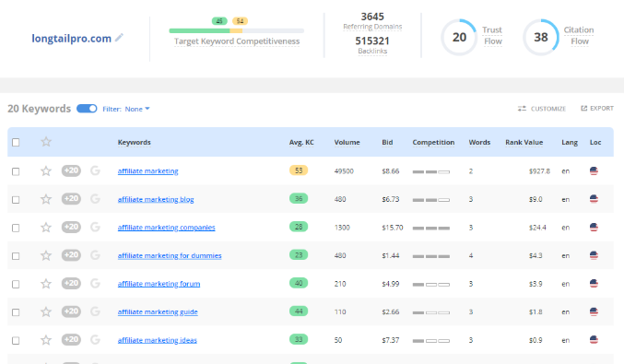
Task: Star the affiliate marketing guide row
Action: tap(46, 311)
